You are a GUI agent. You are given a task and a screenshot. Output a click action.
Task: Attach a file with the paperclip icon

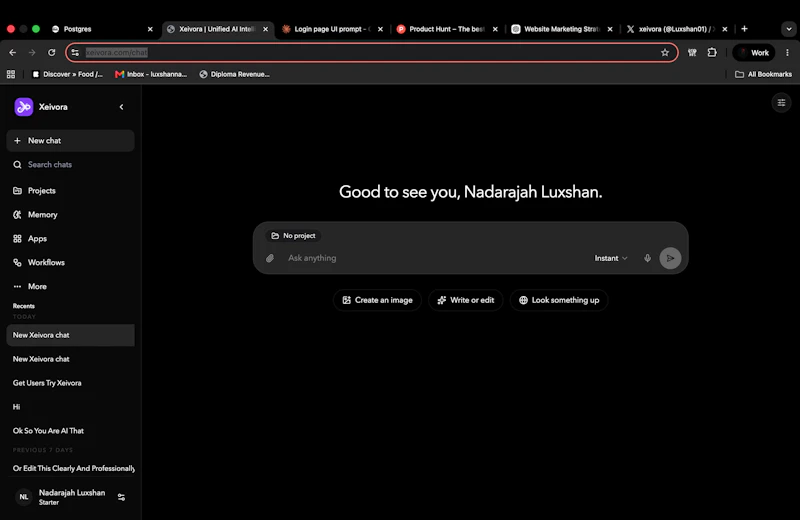(270, 258)
